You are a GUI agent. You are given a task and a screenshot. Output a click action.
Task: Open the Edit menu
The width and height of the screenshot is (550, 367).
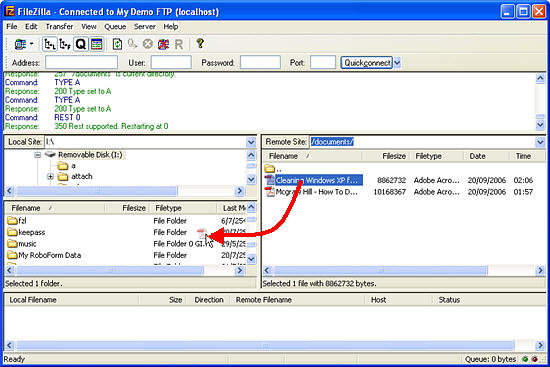click(x=31, y=27)
